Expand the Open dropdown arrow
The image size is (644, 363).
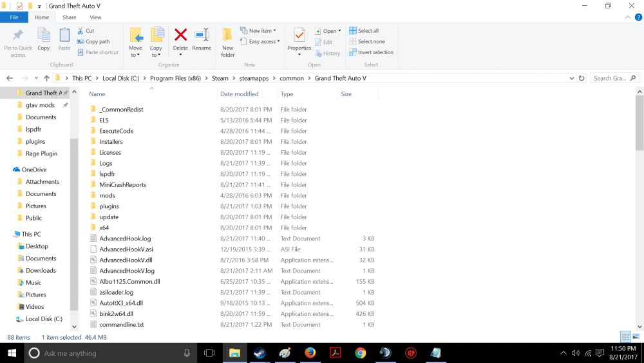click(x=339, y=31)
